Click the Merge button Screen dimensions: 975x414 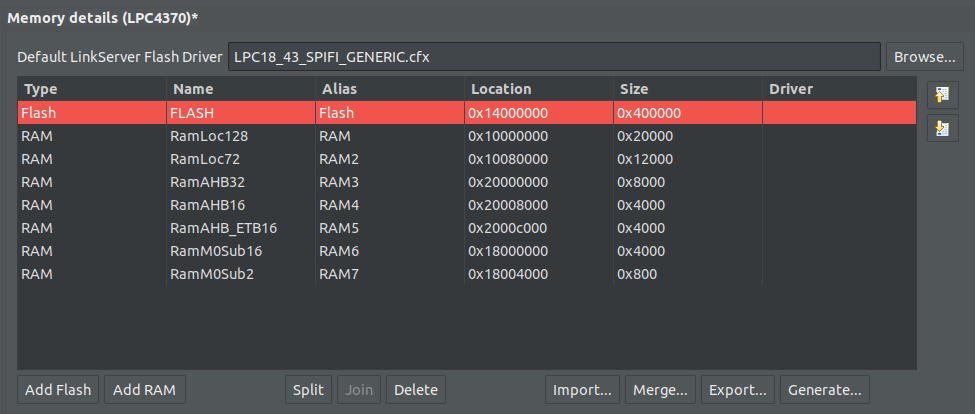tap(660, 389)
